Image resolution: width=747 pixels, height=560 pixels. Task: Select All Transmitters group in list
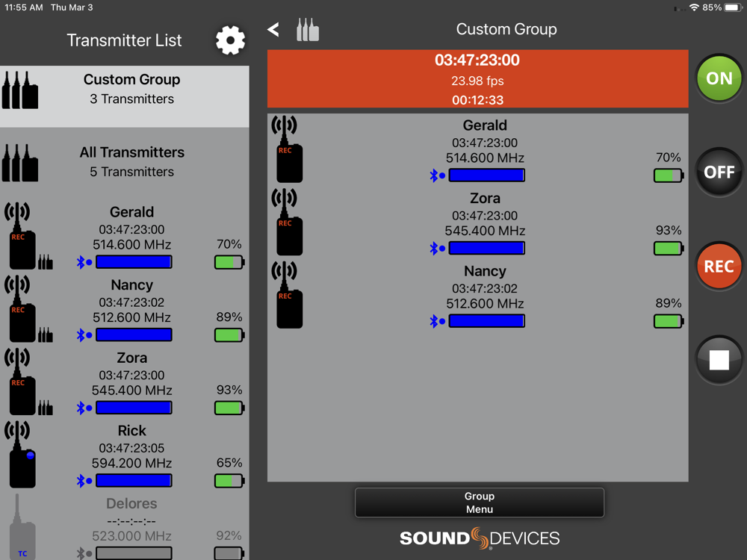pyautogui.click(x=124, y=162)
